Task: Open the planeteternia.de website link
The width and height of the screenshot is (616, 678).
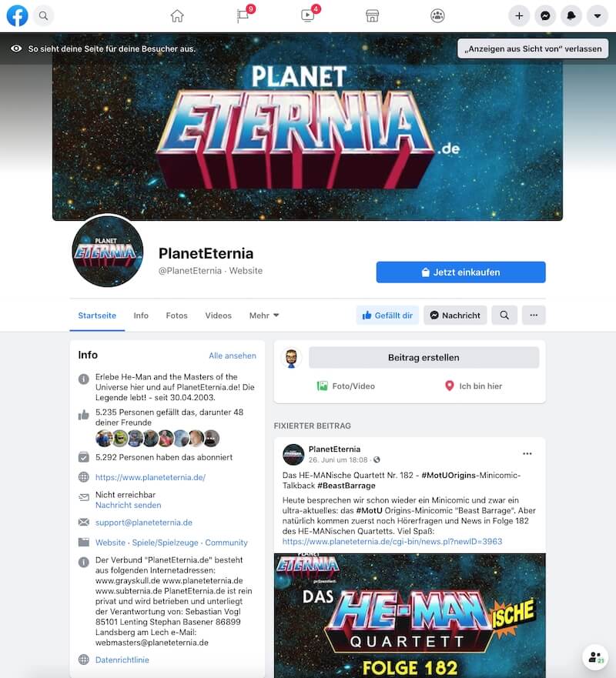Action: (150, 477)
